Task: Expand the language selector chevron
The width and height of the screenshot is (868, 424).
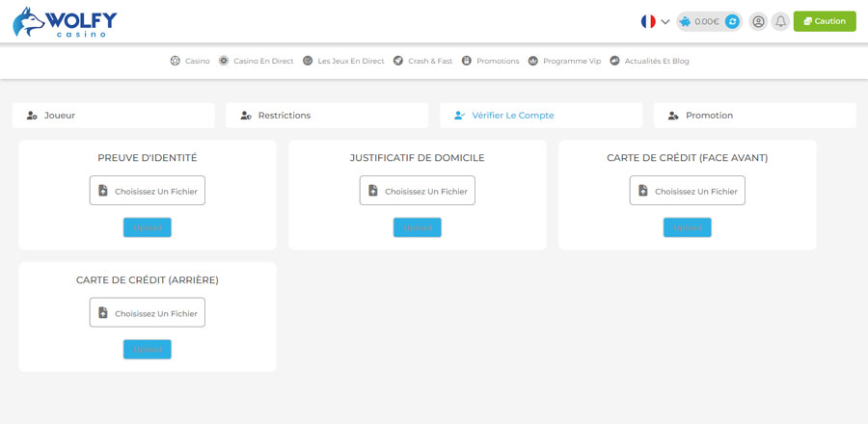Action: pos(665,22)
